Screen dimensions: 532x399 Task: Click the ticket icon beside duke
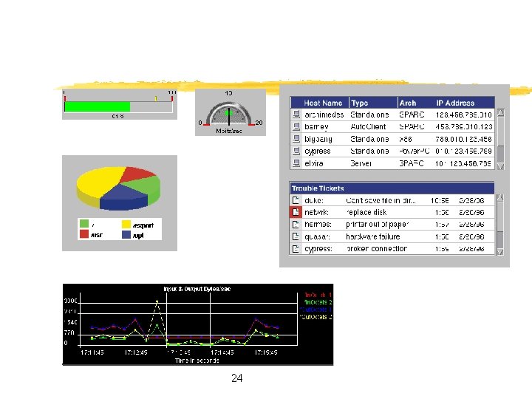tap(296, 200)
